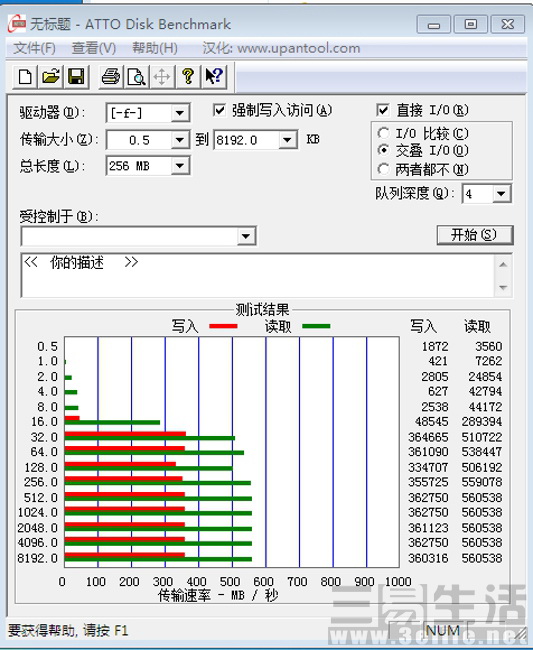Print results using the printer icon
533x650 pixels.
[x=111, y=77]
